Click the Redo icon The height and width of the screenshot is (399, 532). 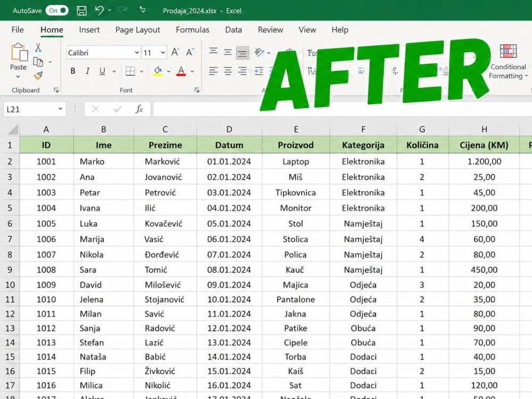tap(122, 10)
